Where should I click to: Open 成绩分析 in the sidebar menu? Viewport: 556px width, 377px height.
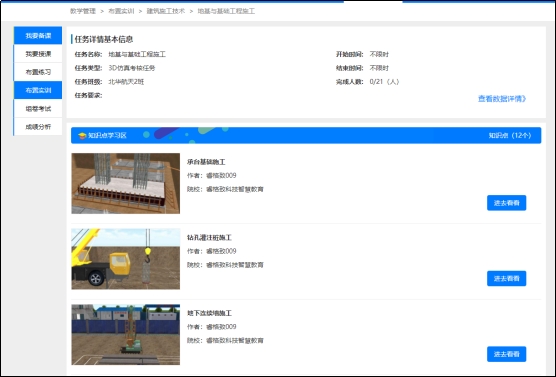click(38, 127)
